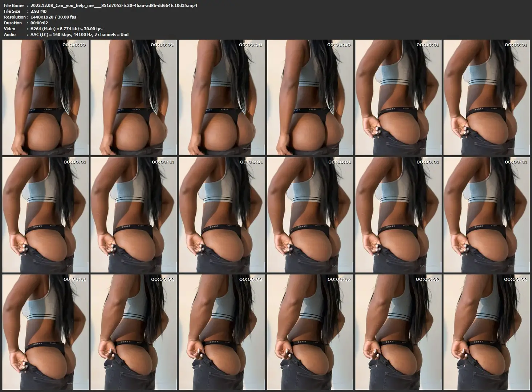Click the Duration value 00:00:02
Viewport: 532px width, 392px height.
(x=39, y=23)
